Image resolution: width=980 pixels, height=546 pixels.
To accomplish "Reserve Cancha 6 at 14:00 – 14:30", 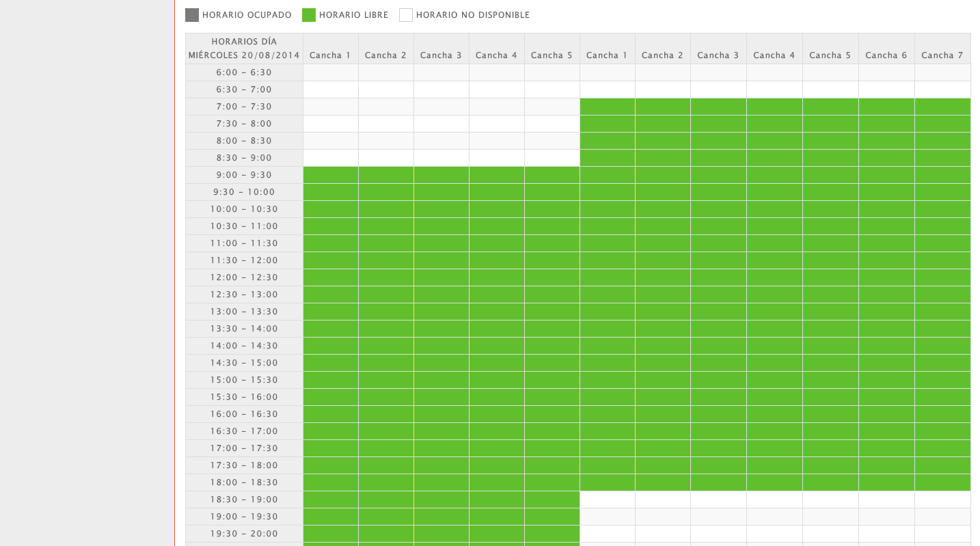I will [x=886, y=346].
